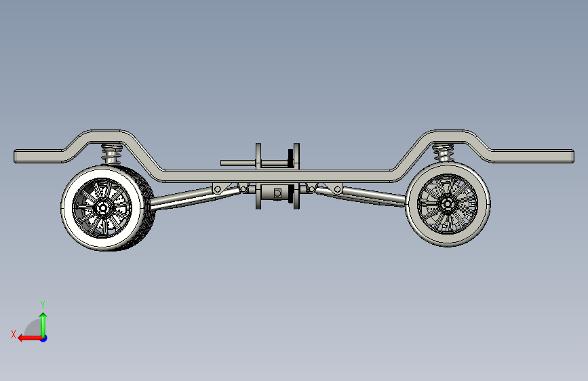Select the left wheel with visible tire tread
The width and height of the screenshot is (588, 381).
click(108, 208)
